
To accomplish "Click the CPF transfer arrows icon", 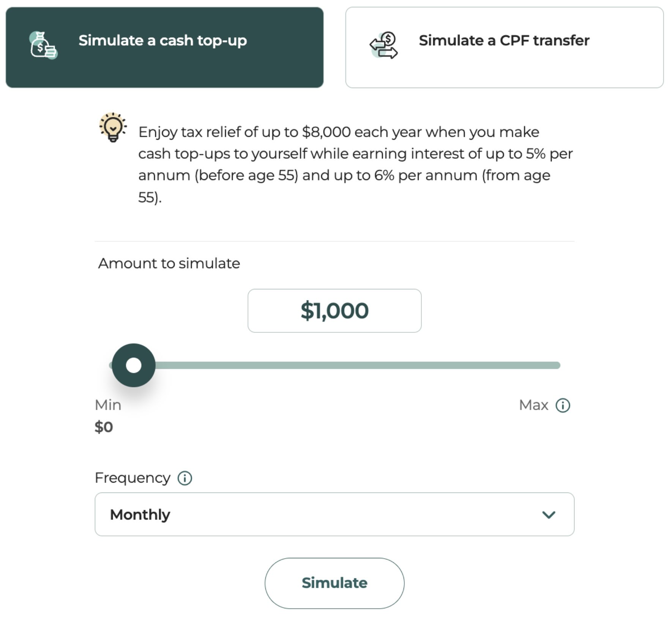I will tap(383, 46).
